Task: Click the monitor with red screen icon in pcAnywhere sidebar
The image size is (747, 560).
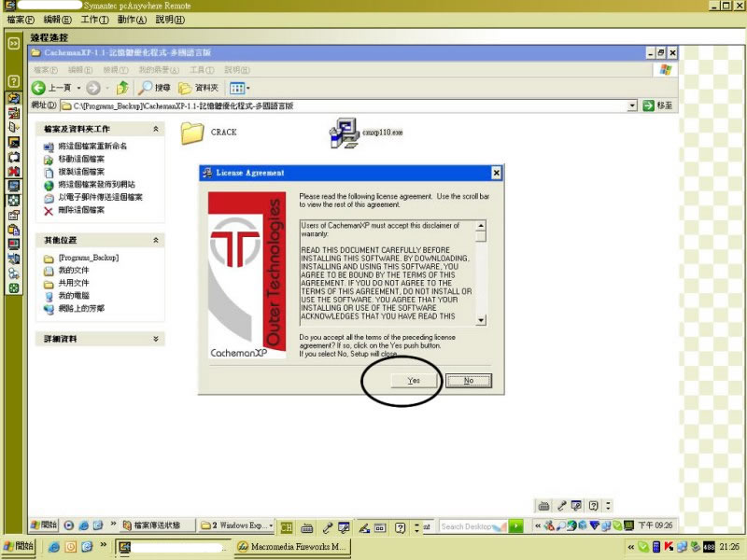Action: (x=14, y=245)
